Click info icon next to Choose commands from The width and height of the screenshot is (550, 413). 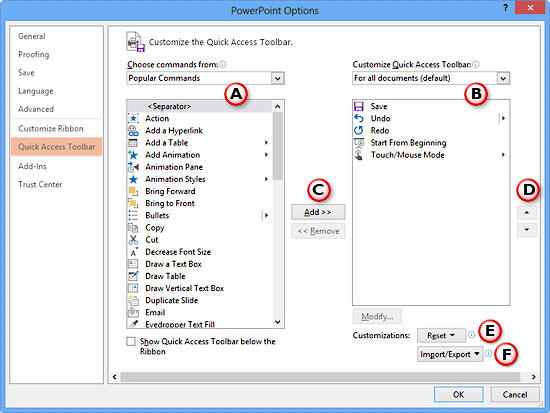point(223,64)
